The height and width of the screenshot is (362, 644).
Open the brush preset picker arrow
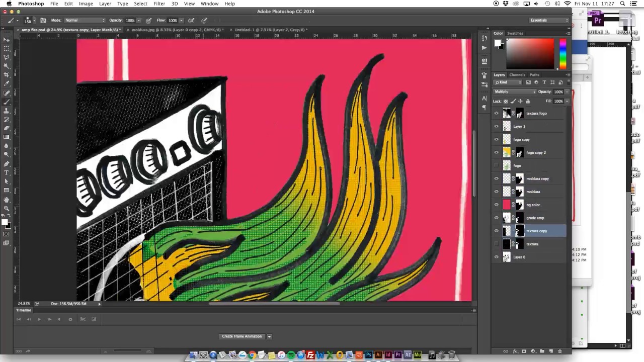tap(34, 20)
